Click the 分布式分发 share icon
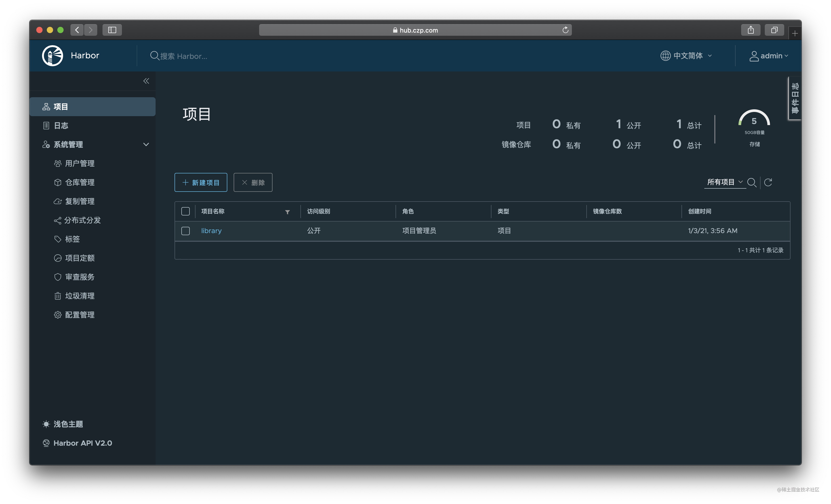 58,220
